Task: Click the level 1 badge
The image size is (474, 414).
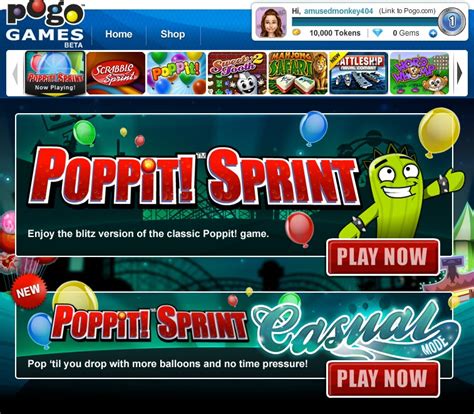Action: (x=452, y=22)
